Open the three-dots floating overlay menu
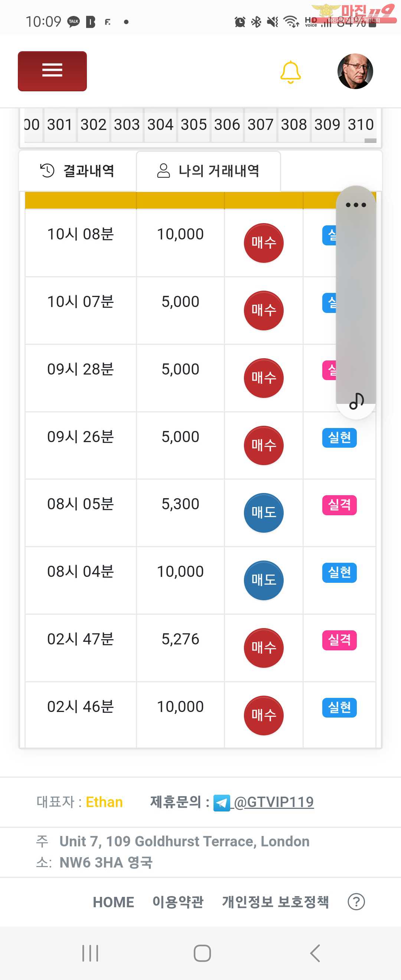Image resolution: width=401 pixels, height=980 pixels. [x=356, y=205]
